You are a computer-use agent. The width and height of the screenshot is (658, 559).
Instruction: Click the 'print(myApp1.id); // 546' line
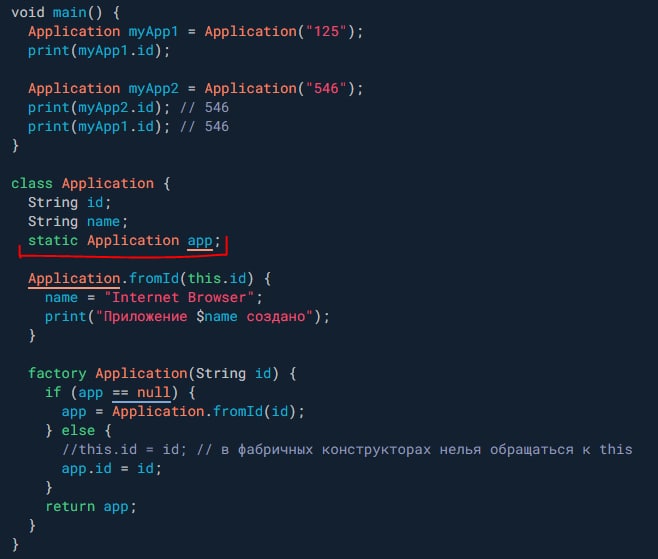[x=128, y=126]
